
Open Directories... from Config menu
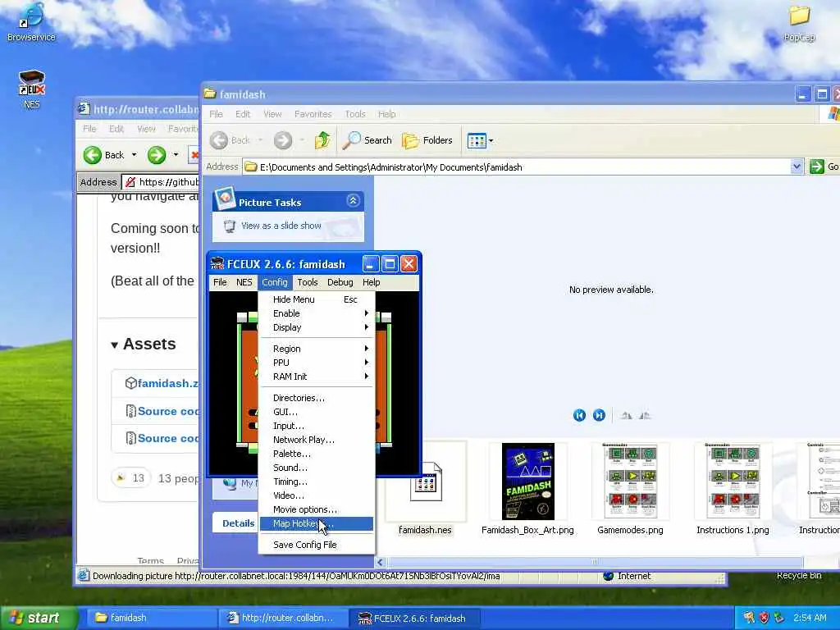[x=316, y=398]
